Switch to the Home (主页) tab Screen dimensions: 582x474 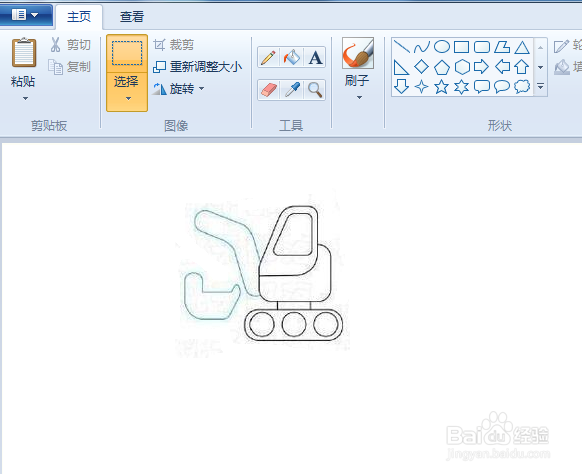[x=79, y=17]
